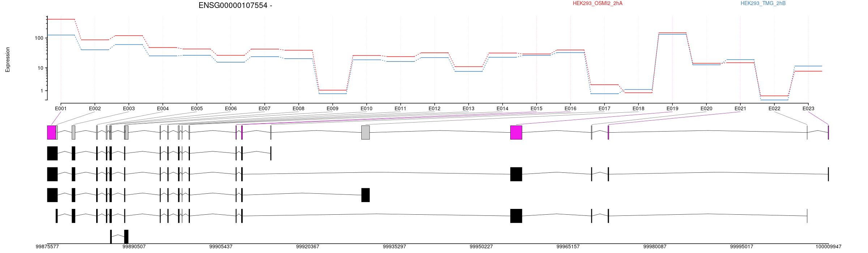Viewport: 868px width, 253px height.
Task: Click exon label E011
Action: pyautogui.click(x=400, y=108)
